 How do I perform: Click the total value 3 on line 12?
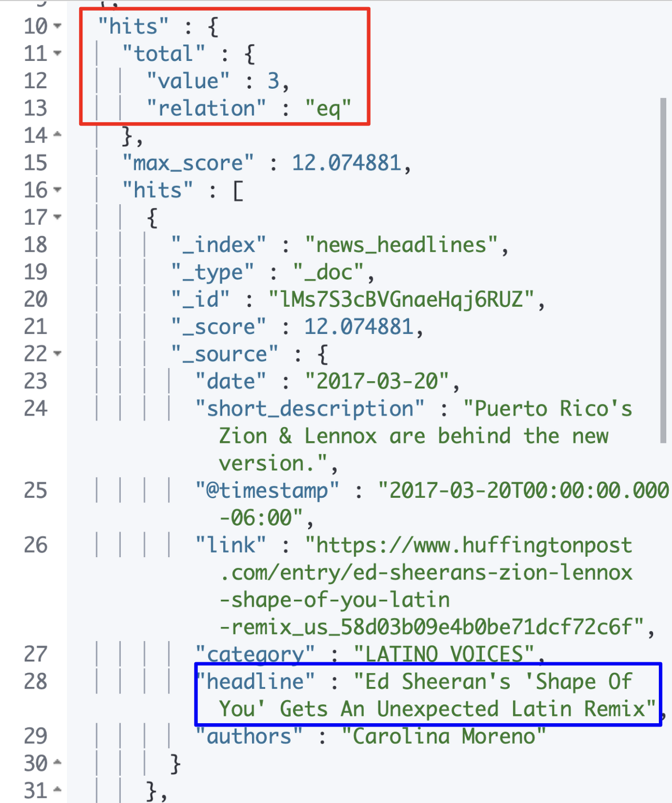pyautogui.click(x=274, y=81)
